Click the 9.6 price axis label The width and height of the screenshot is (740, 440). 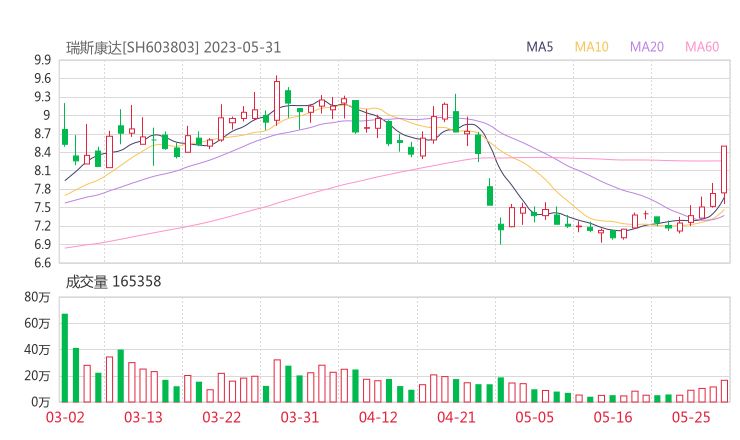pos(42,78)
